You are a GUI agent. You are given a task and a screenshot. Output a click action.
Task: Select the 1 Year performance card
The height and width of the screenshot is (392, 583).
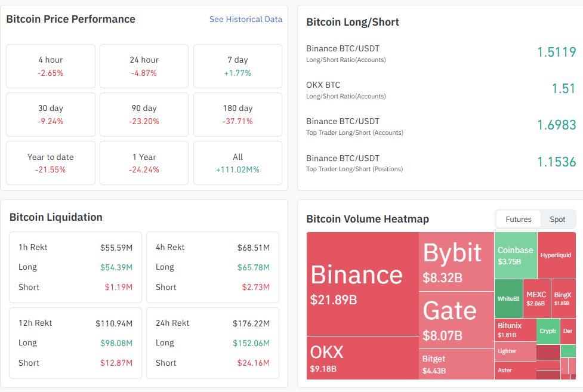144,163
